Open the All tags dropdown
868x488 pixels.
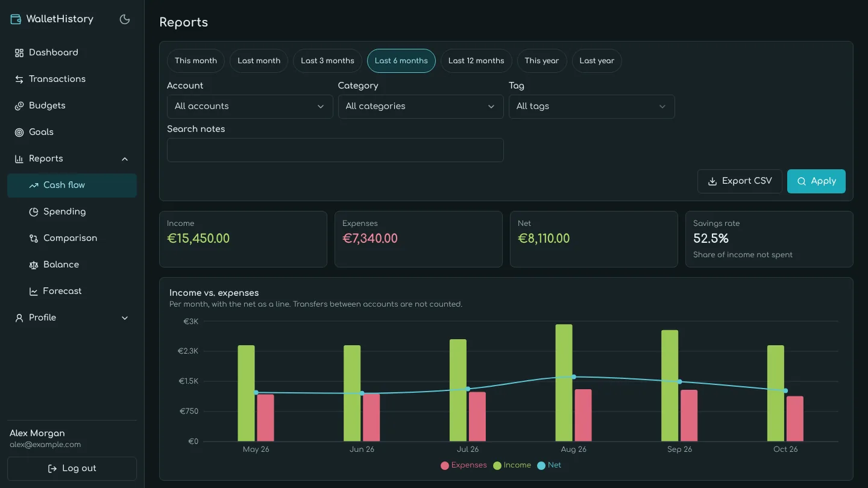point(592,107)
